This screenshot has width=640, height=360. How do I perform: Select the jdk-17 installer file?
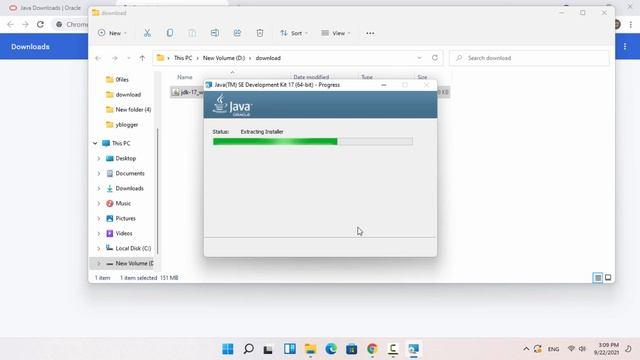point(188,92)
